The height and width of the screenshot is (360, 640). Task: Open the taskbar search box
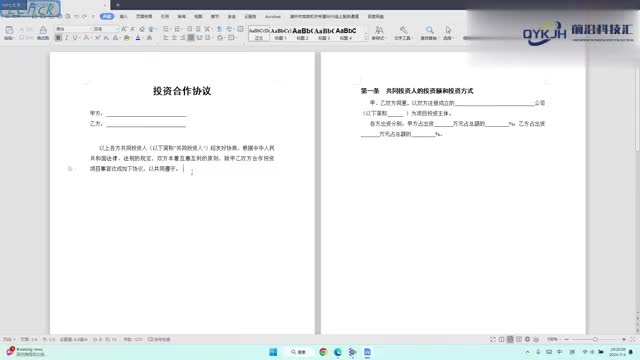(x=298, y=352)
